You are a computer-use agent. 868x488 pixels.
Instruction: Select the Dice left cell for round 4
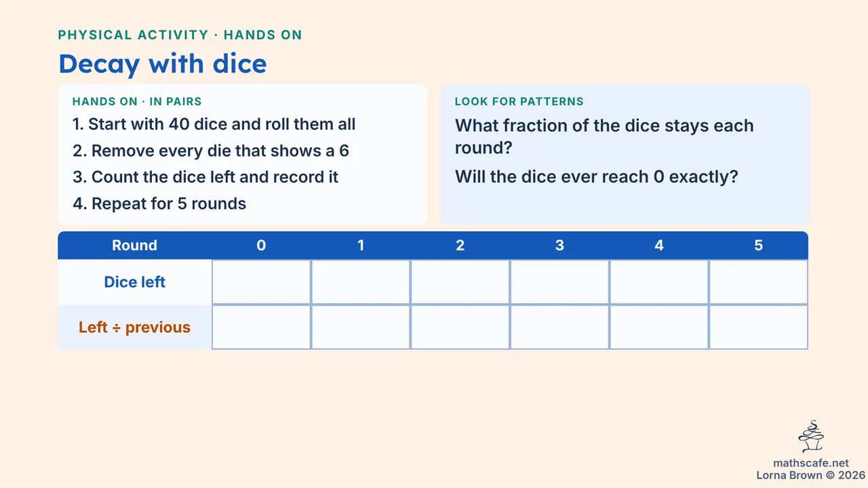click(x=659, y=282)
